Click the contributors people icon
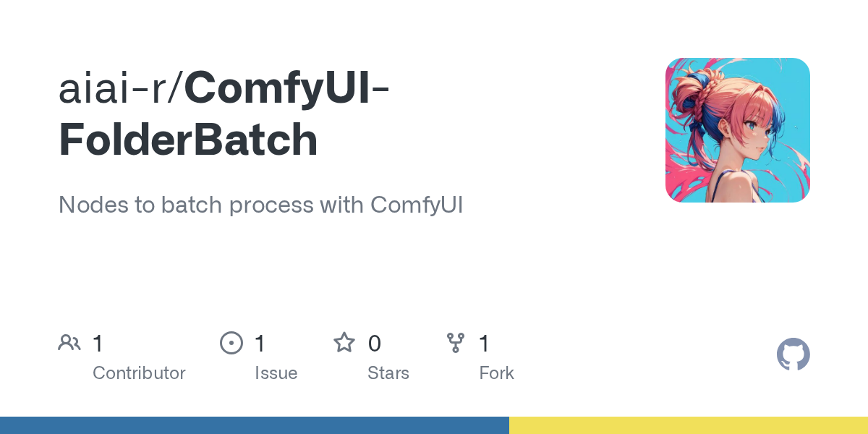The image size is (868, 434). [x=69, y=343]
